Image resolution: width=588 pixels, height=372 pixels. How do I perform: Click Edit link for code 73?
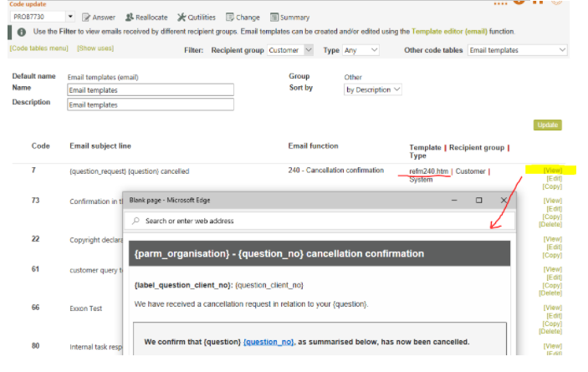click(554, 209)
